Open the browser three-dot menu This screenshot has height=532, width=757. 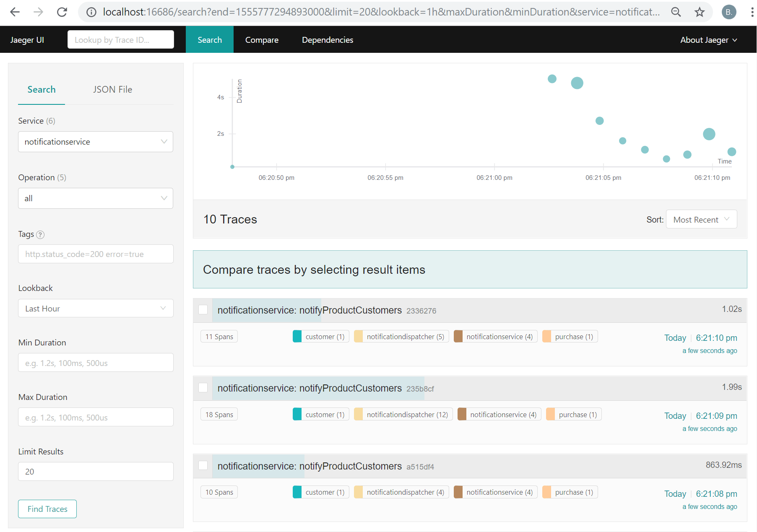point(752,12)
